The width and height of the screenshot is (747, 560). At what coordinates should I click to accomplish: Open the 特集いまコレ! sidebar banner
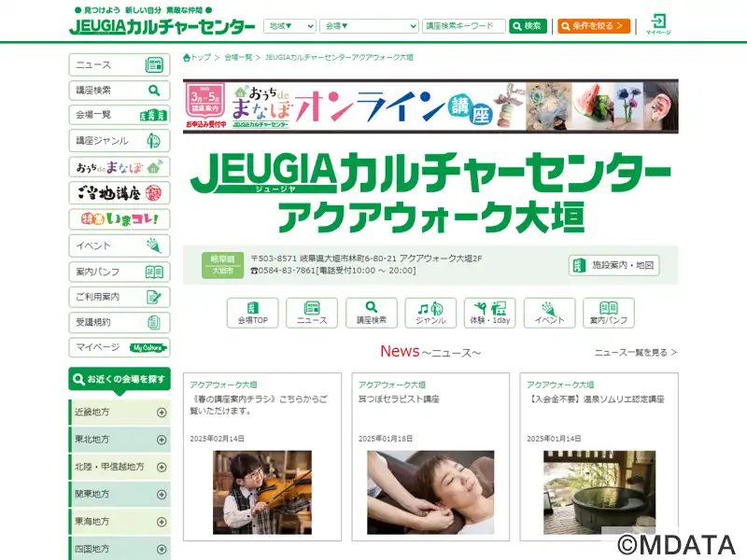(x=120, y=219)
